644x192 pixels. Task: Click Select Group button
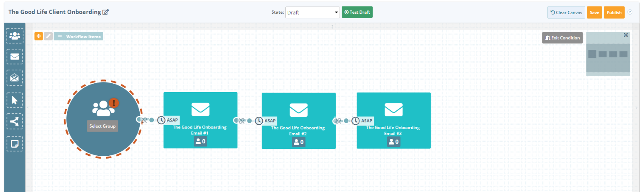tap(103, 126)
